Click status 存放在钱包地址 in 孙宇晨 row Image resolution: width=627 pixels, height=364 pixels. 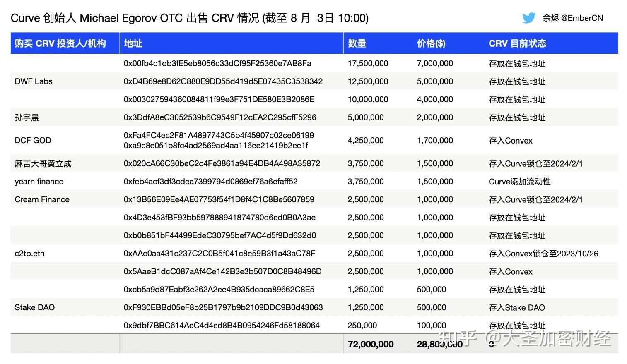(x=517, y=117)
